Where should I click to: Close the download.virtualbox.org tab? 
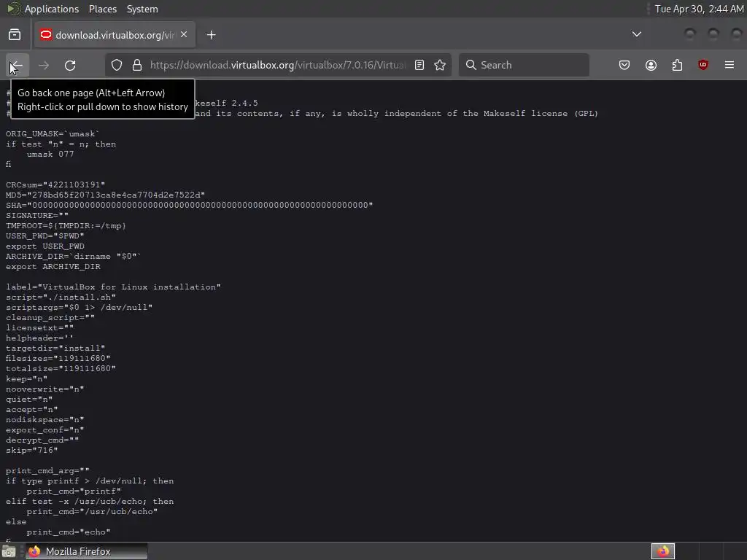184,34
